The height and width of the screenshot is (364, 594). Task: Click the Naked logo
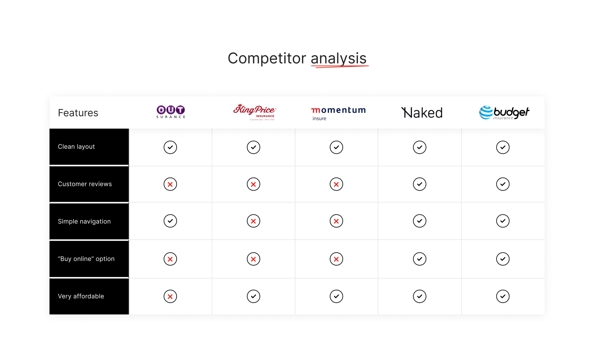[422, 113]
